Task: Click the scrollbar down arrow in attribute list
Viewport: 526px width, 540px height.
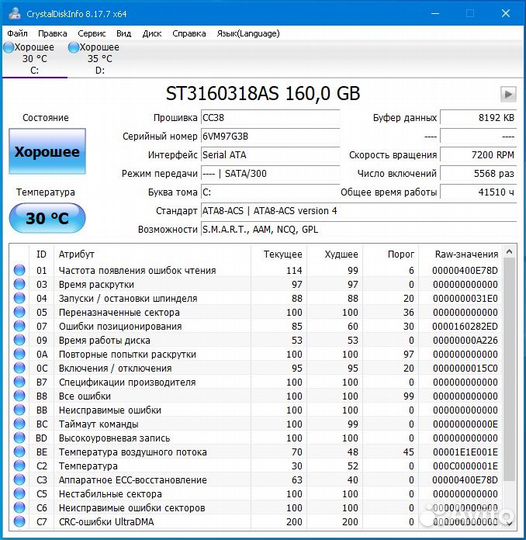Action: click(x=509, y=523)
